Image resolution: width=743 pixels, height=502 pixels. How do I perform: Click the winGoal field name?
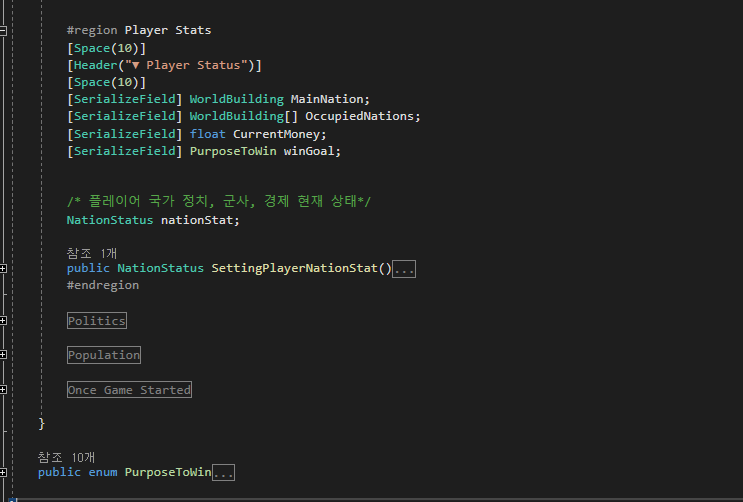pyautogui.click(x=308, y=151)
